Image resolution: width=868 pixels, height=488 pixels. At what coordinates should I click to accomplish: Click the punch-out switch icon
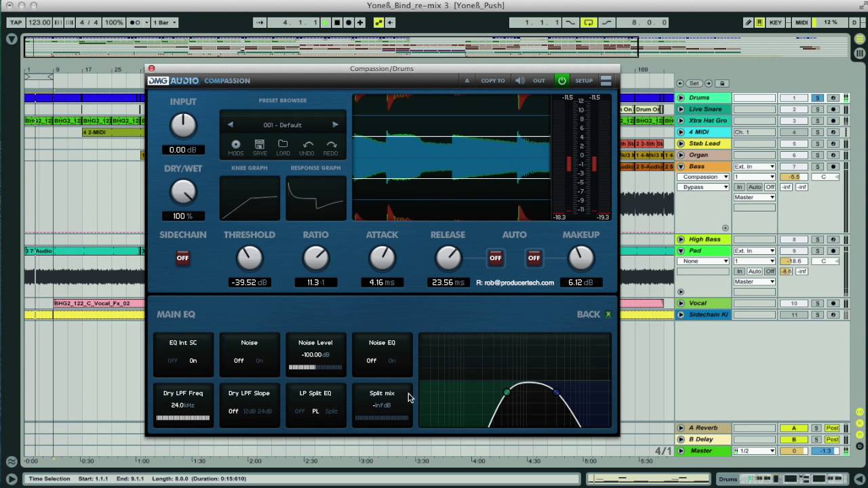606,22
